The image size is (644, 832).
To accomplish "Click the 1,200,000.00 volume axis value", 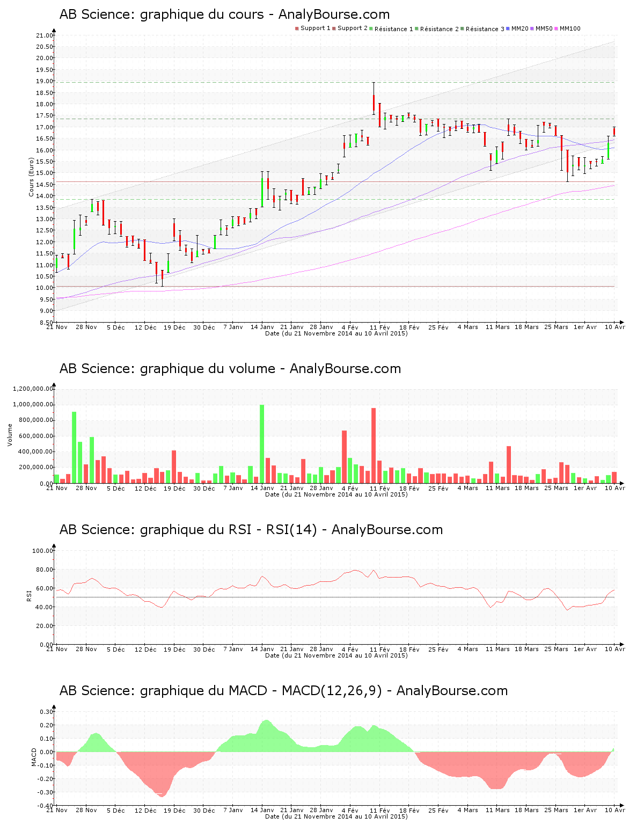I will (33, 389).
